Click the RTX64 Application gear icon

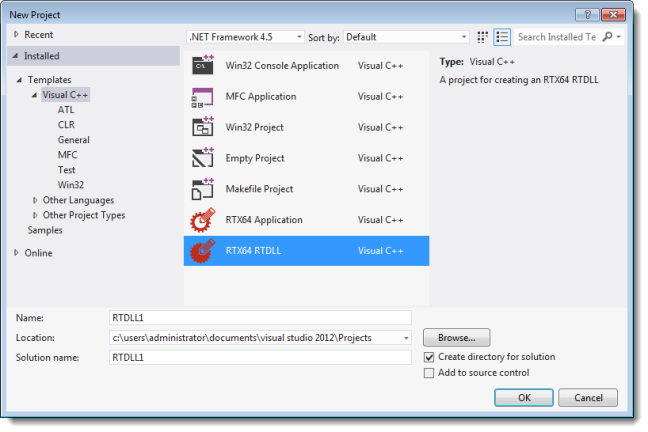point(202,220)
